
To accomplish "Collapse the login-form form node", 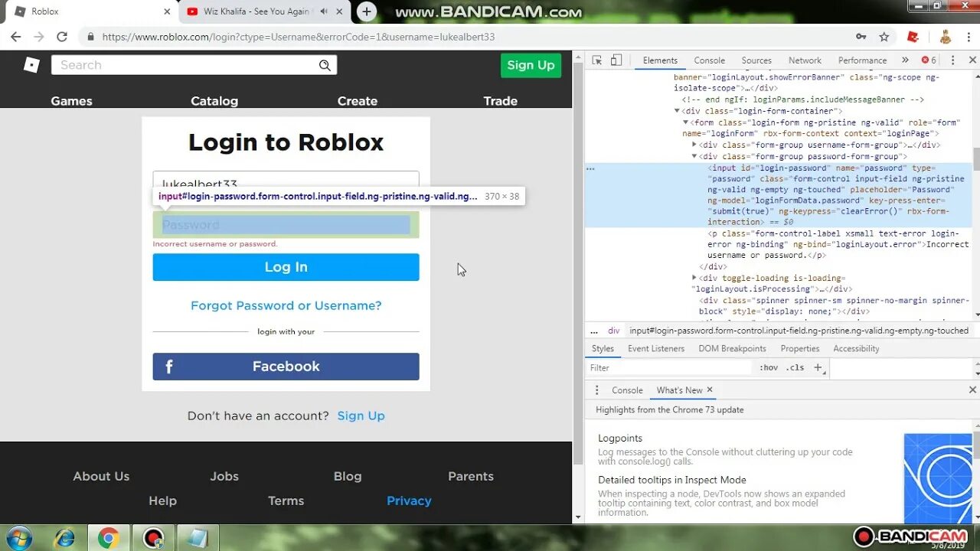I will (686, 122).
